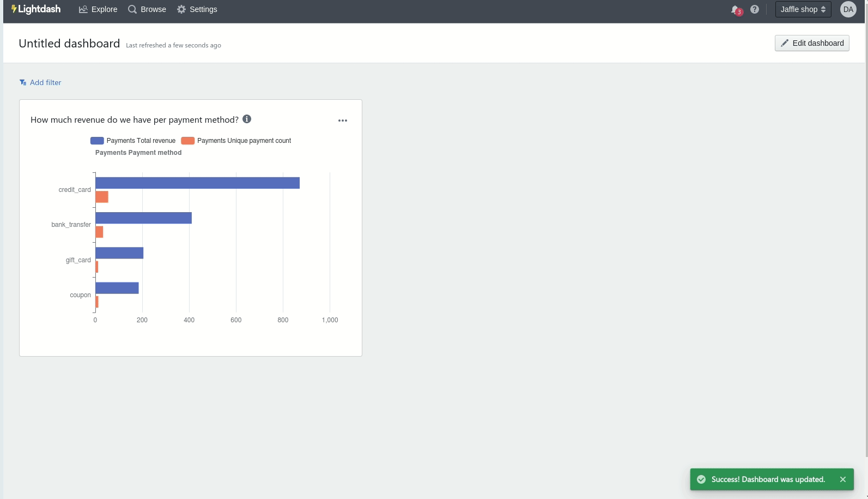Dismiss the success toast notification
The width and height of the screenshot is (868, 499).
pyautogui.click(x=843, y=479)
